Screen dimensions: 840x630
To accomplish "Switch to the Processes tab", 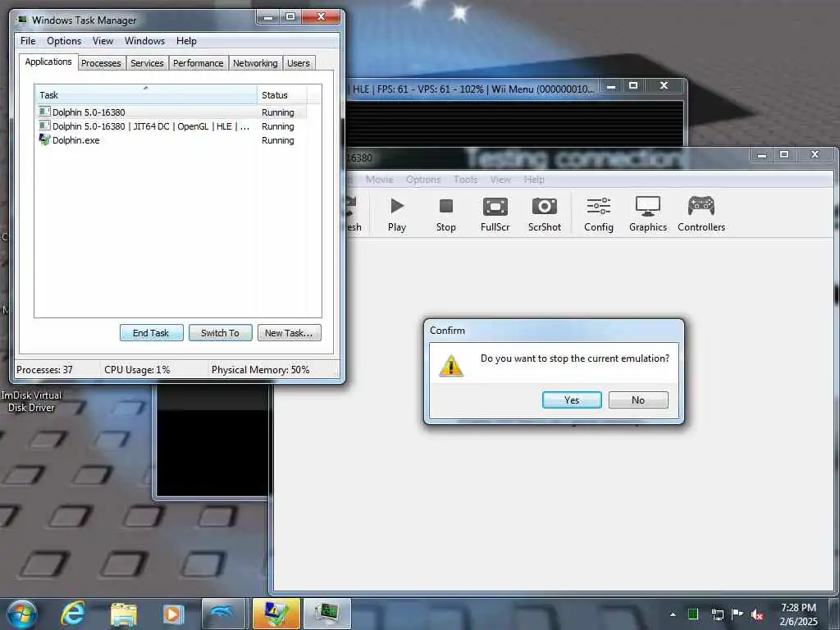I will (x=101, y=63).
